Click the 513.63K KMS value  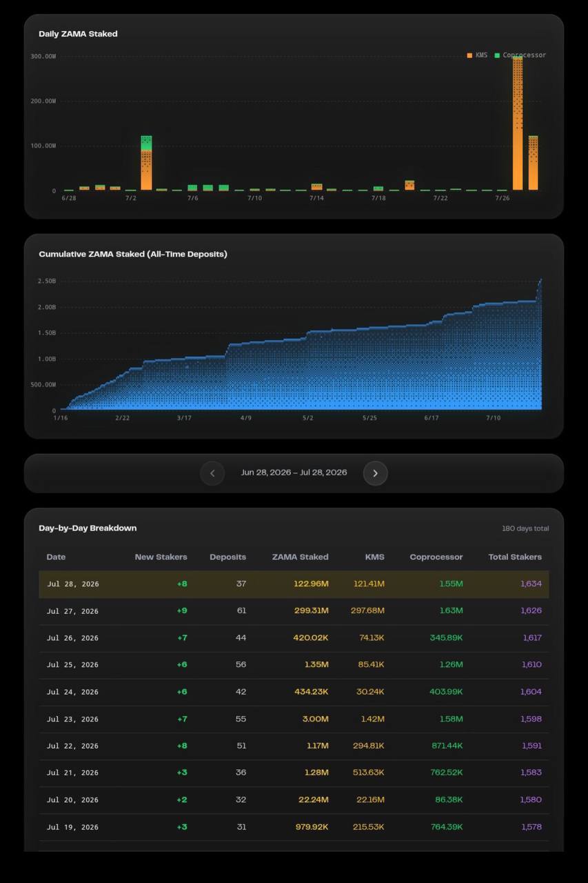click(368, 773)
